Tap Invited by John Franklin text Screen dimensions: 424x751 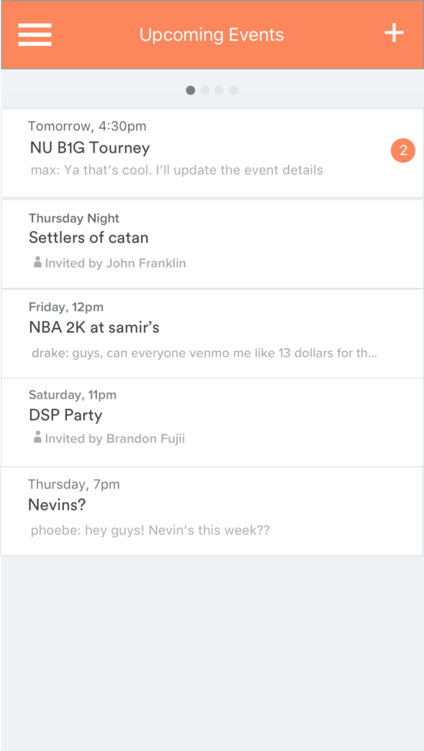[x=115, y=263]
